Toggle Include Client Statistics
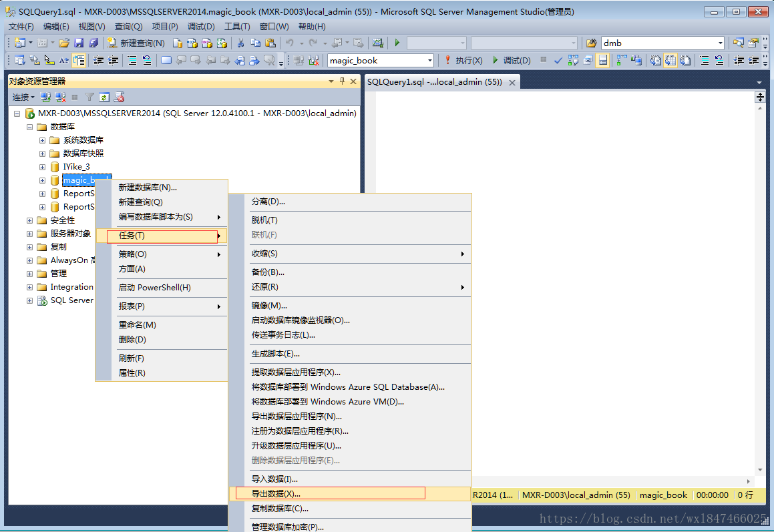 pyautogui.click(x=636, y=60)
